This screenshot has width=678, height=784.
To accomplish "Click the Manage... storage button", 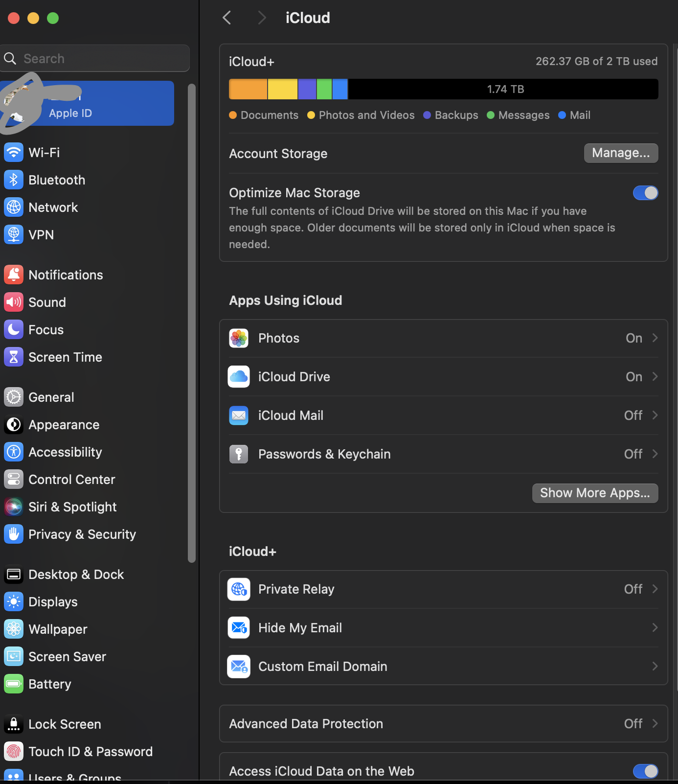I will coord(621,153).
